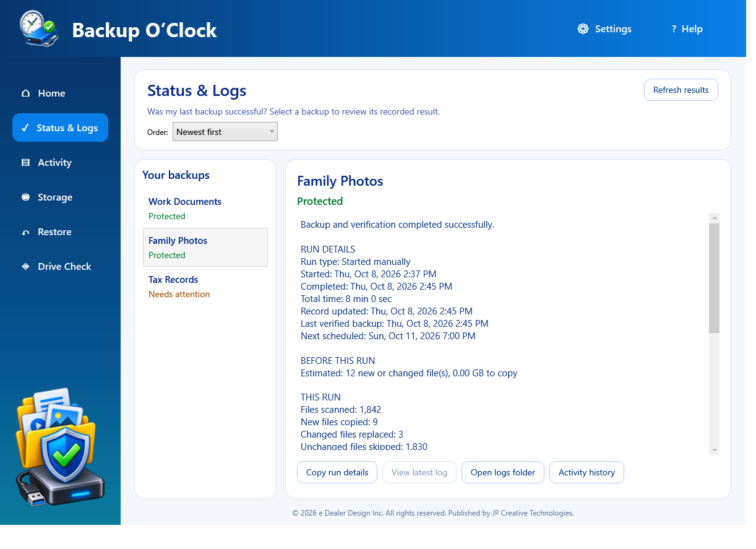
Task: Click the Activity list icon
Action: [x=25, y=163]
